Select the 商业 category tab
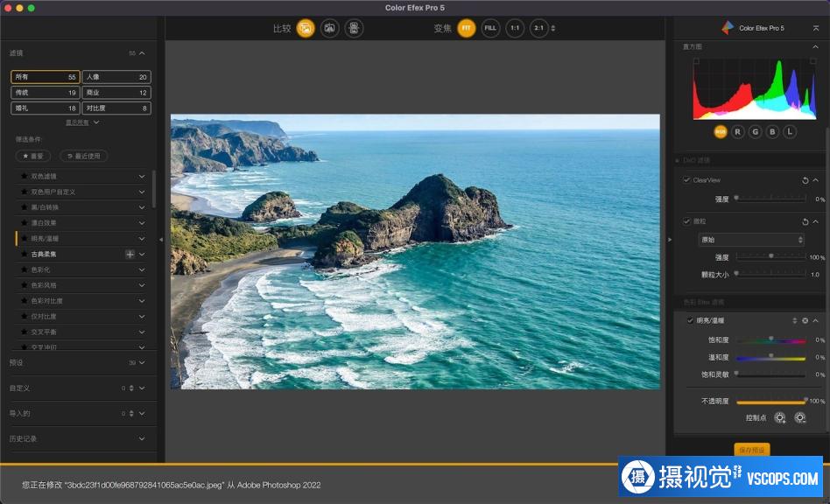The image size is (830, 504). click(116, 93)
